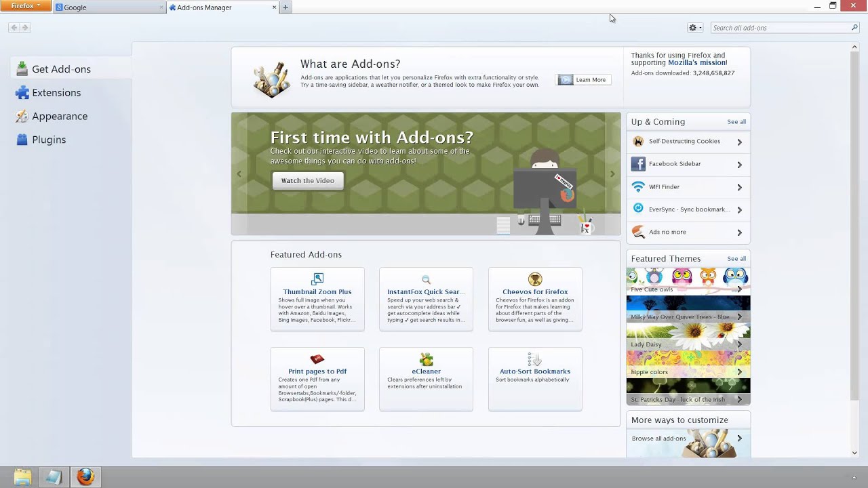Click the Firefox taskbar icon
The width and height of the screenshot is (868, 488).
pos(85,477)
